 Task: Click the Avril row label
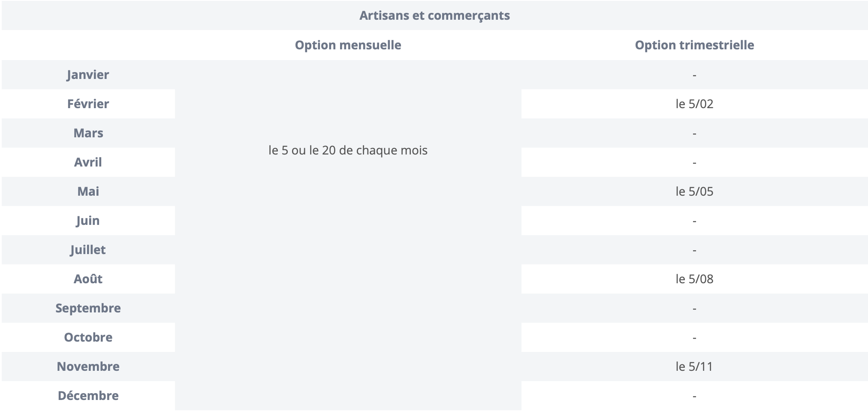pos(88,162)
